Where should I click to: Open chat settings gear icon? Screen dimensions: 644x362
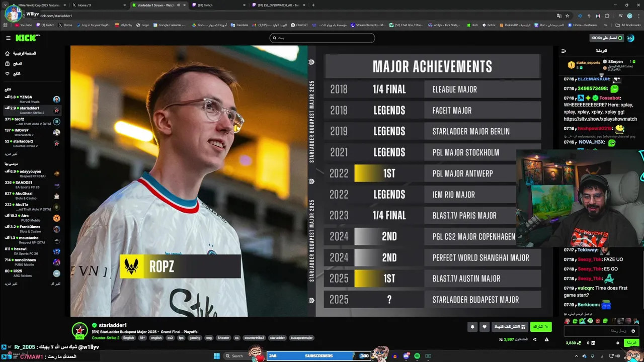click(618, 343)
